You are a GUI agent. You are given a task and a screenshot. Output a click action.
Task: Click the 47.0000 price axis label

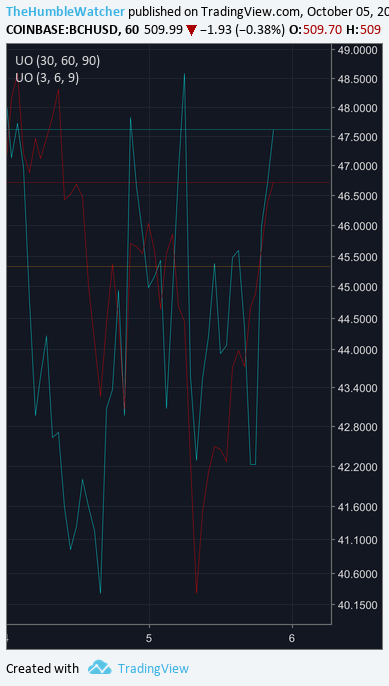point(357,166)
